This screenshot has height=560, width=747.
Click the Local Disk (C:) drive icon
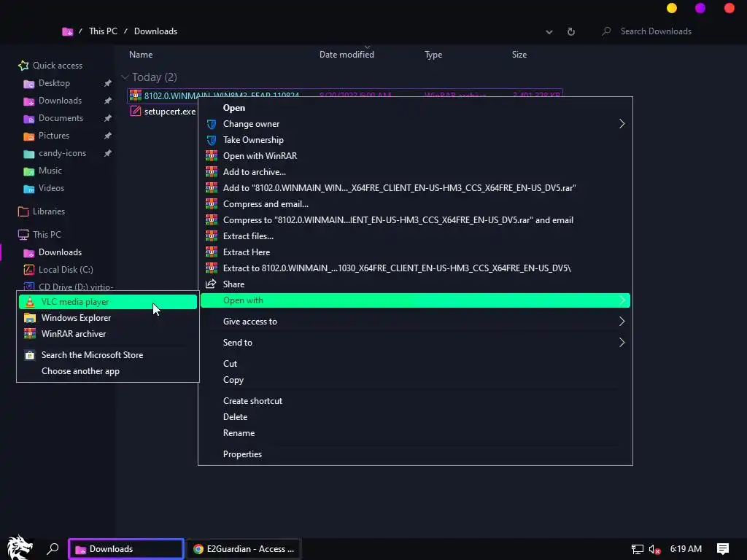(29, 270)
